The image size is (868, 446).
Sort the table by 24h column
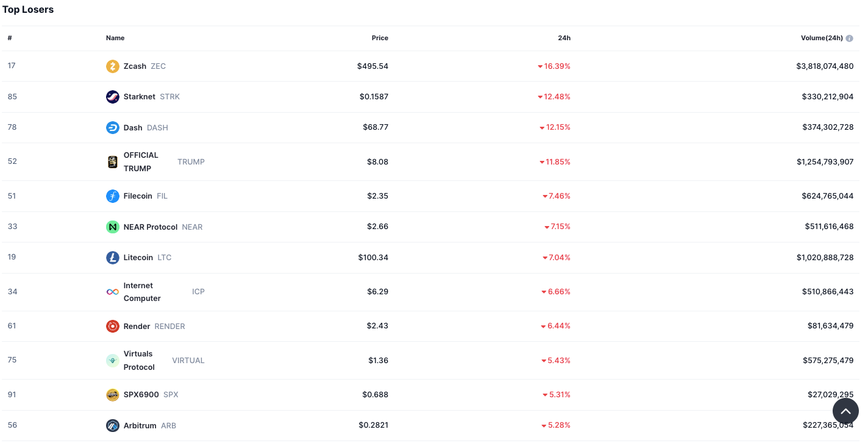564,37
